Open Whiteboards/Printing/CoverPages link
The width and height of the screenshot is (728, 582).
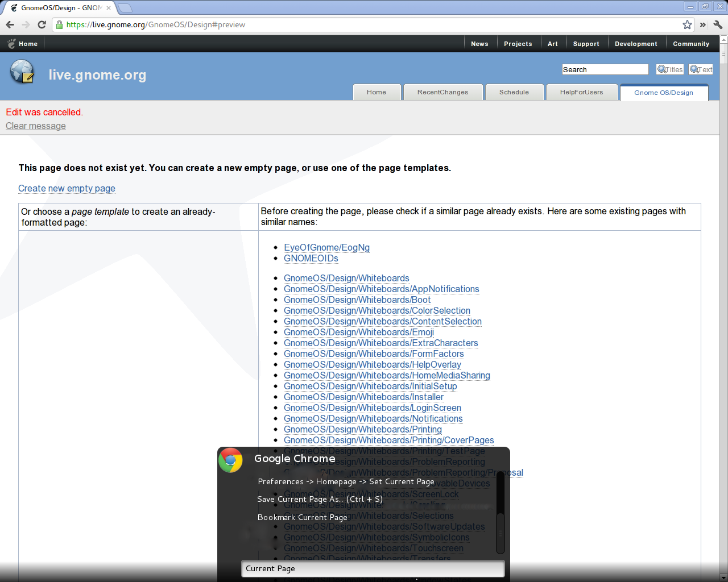pyautogui.click(x=389, y=440)
